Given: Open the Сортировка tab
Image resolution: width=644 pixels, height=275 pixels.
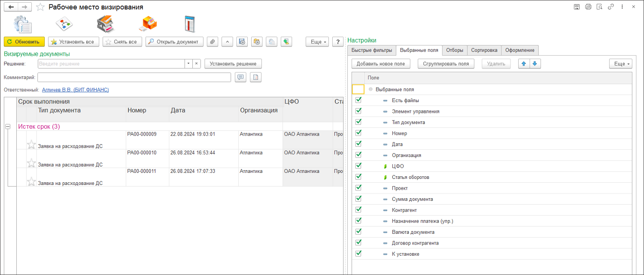Looking at the screenshot, I should coord(484,50).
